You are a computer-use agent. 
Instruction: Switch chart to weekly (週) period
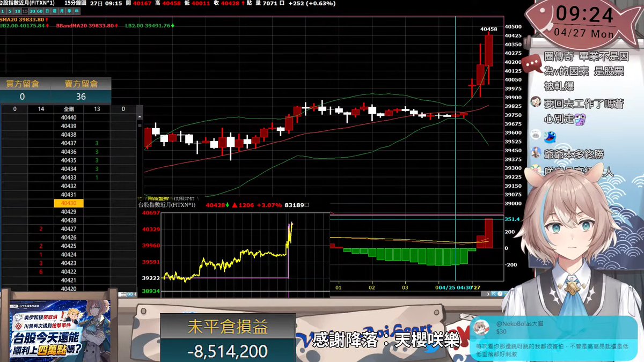[54, 11]
